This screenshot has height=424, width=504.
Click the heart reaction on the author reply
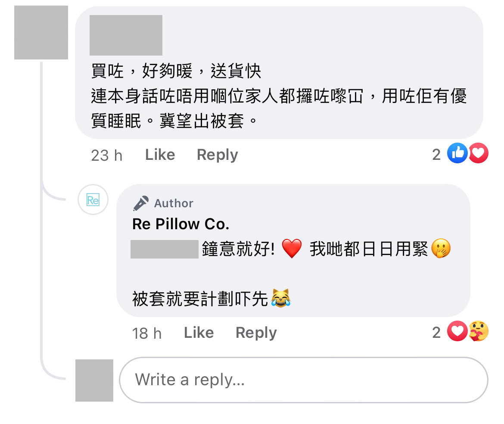(457, 331)
